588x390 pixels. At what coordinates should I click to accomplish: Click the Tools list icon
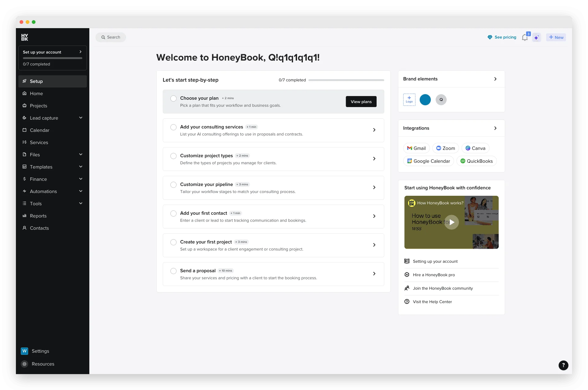point(24,203)
